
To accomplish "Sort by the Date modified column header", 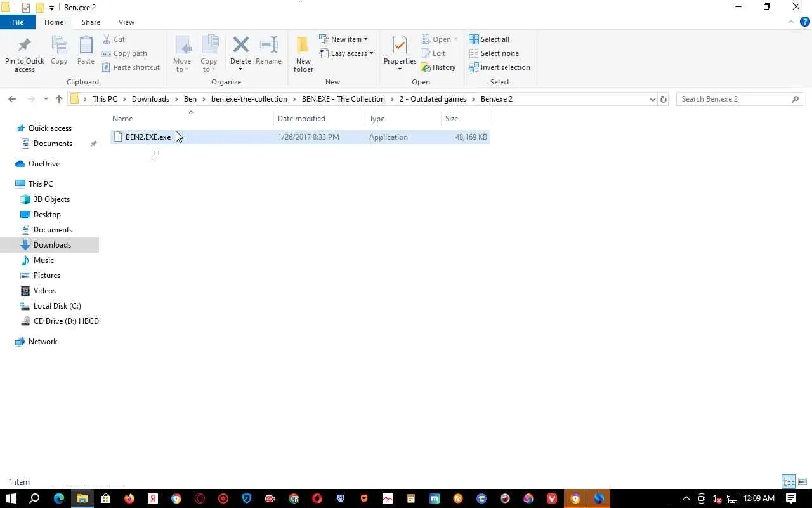I will [x=320, y=119].
